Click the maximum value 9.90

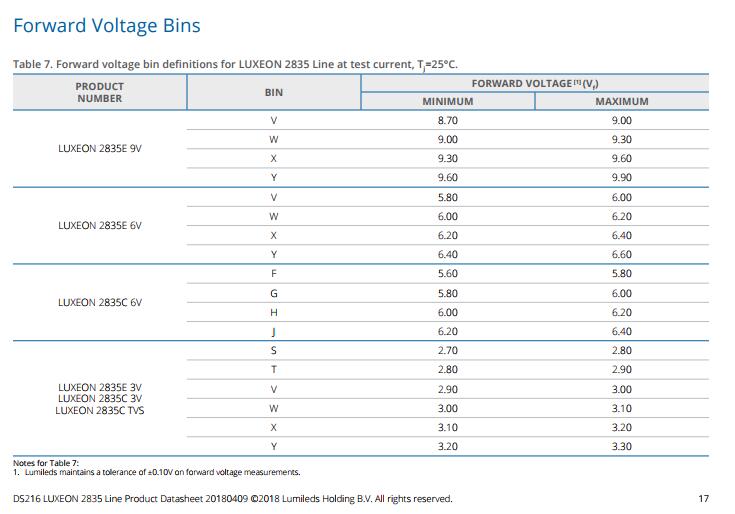[x=622, y=178]
